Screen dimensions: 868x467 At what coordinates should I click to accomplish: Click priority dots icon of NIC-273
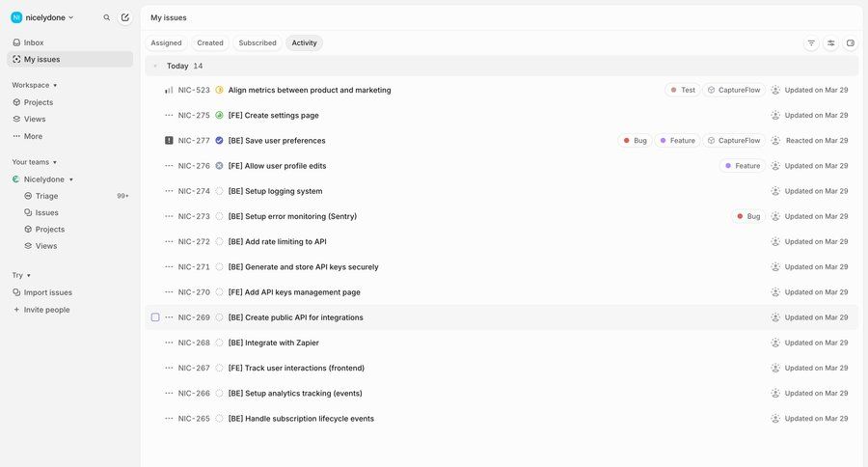coord(169,216)
